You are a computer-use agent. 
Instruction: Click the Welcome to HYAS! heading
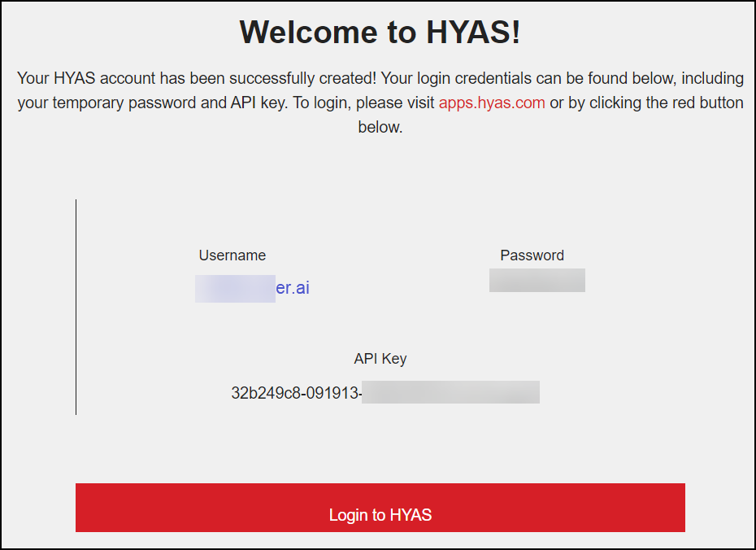click(380, 33)
